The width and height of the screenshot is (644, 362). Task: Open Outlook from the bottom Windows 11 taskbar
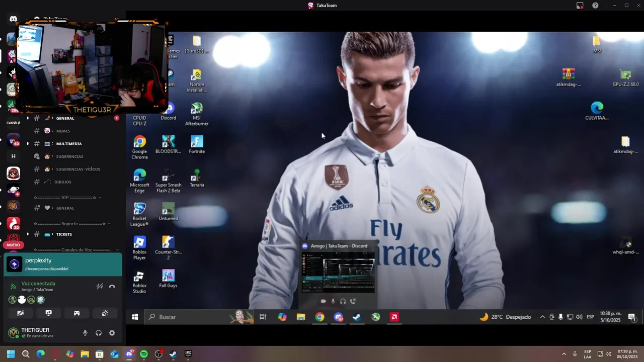(x=114, y=354)
